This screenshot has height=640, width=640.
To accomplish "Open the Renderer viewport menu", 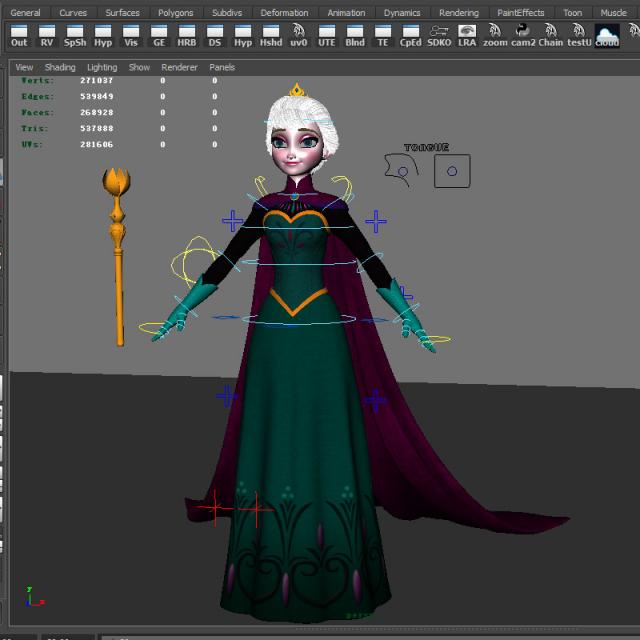I will 179,67.
